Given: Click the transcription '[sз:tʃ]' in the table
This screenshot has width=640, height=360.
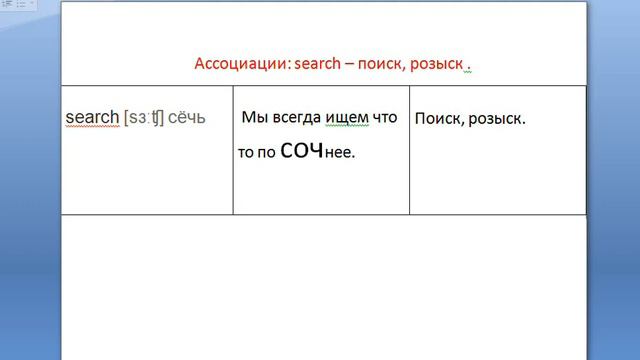Looking at the screenshot, I should 144,118.
